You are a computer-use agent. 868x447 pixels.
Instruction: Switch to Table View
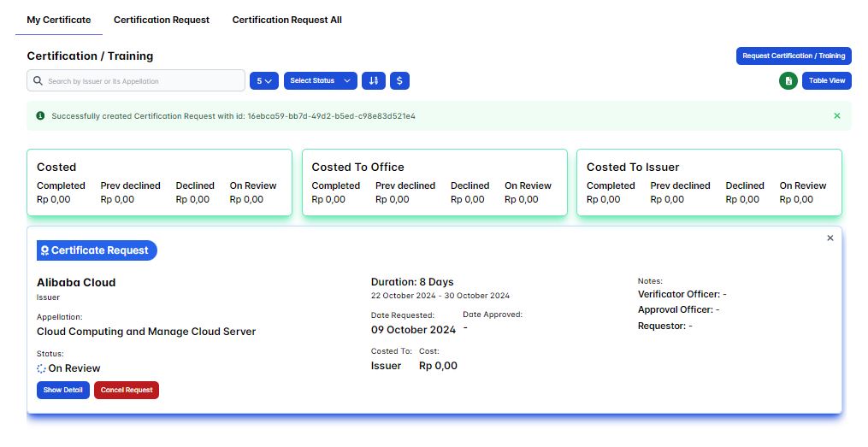[826, 80]
